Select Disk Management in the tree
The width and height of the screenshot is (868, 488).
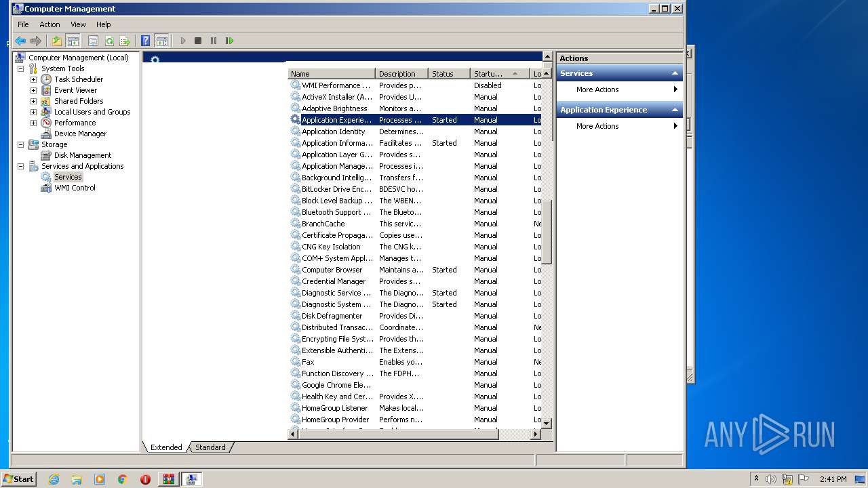[x=83, y=155]
